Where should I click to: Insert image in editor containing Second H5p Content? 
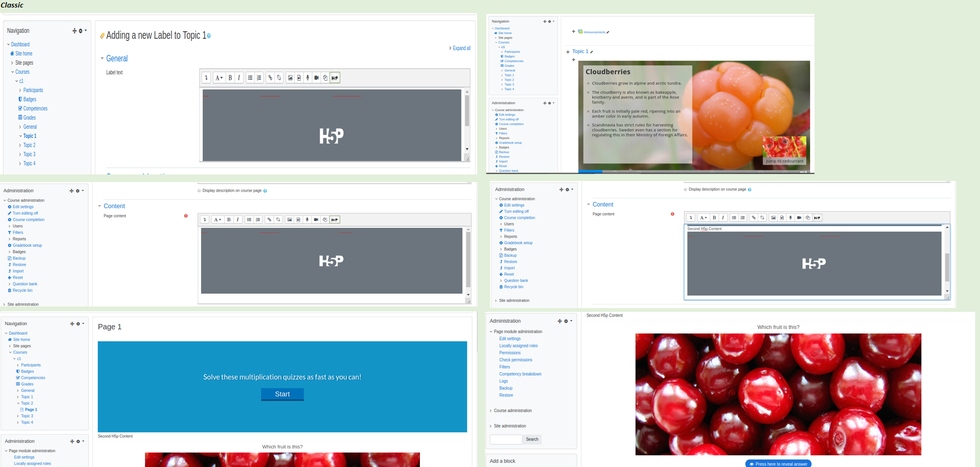[774, 218]
